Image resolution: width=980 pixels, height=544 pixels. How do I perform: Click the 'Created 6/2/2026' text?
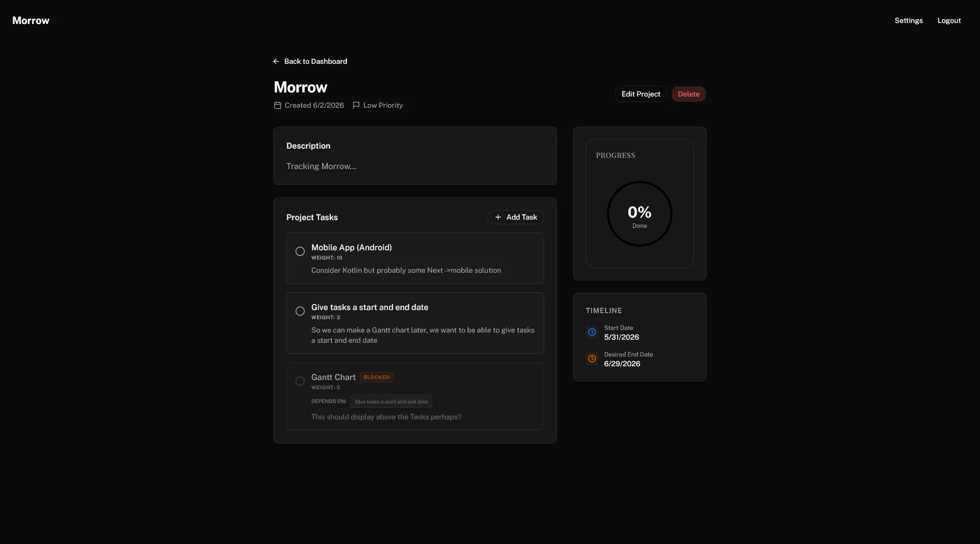[x=314, y=105]
